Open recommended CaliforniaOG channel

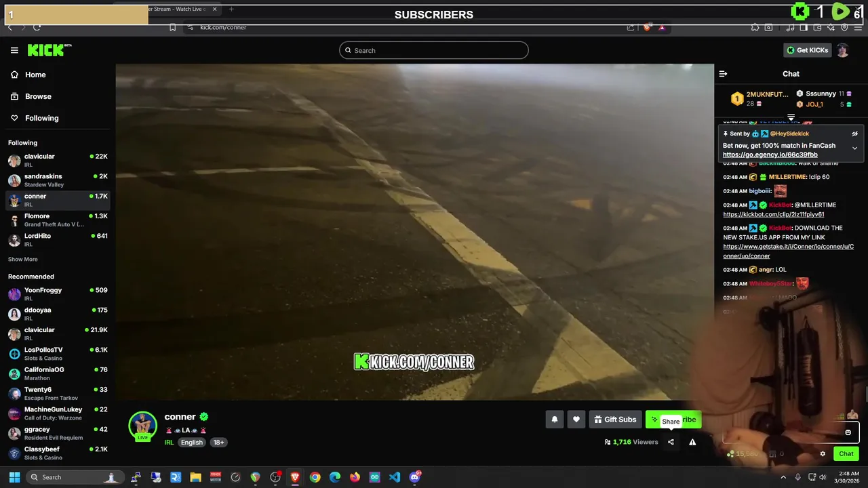[x=58, y=373]
